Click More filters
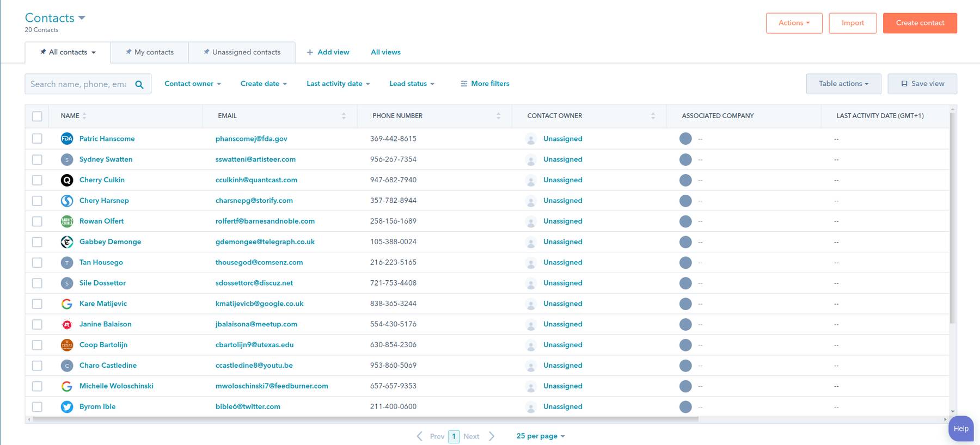Screen dimensions: 980x445 [485, 84]
